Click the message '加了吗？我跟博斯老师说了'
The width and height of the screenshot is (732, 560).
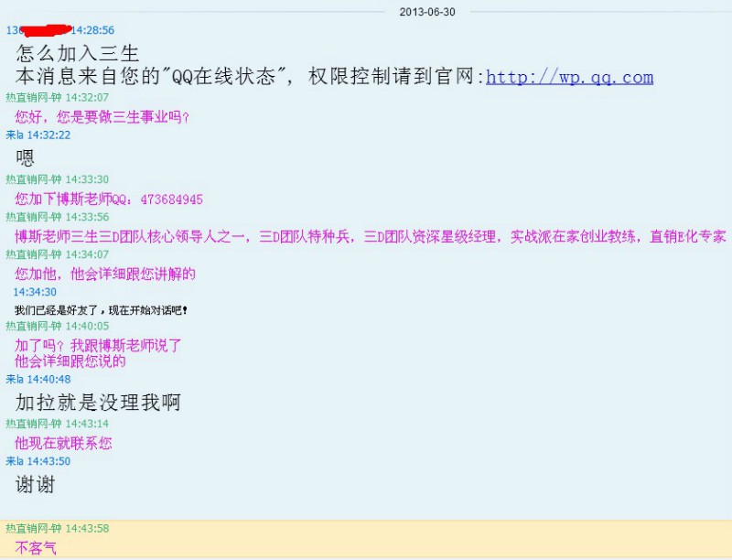tap(98, 345)
